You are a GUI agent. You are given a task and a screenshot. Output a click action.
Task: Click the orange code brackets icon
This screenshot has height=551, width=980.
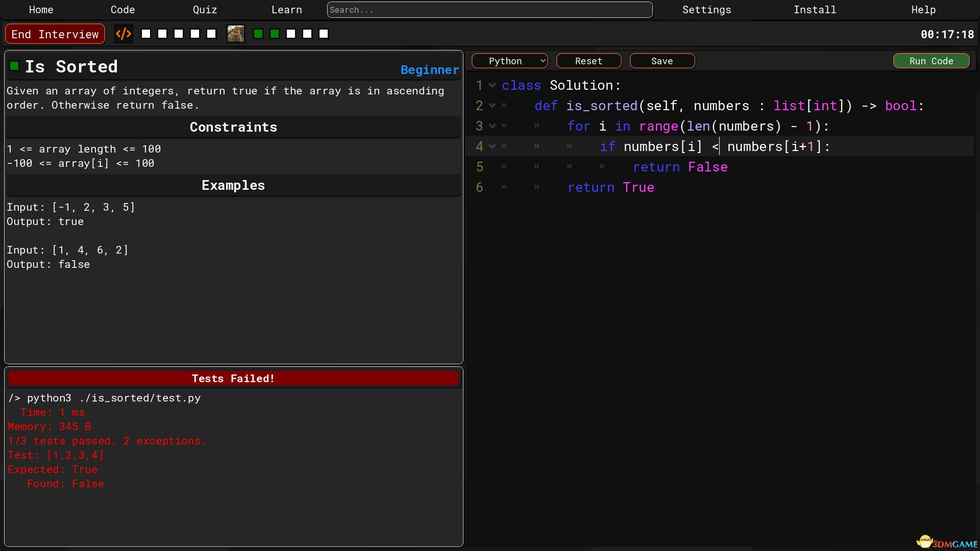pyautogui.click(x=124, y=34)
